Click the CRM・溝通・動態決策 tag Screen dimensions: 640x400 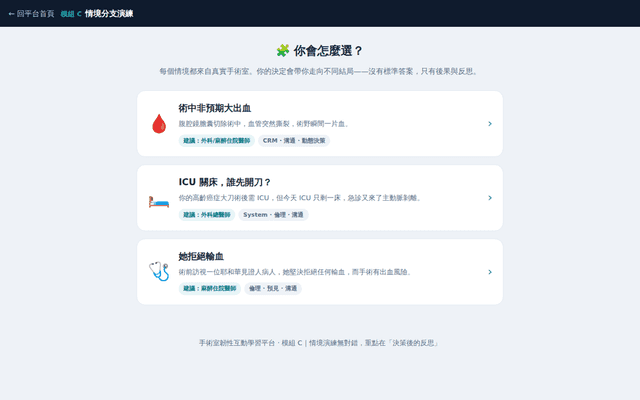pyautogui.click(x=294, y=140)
